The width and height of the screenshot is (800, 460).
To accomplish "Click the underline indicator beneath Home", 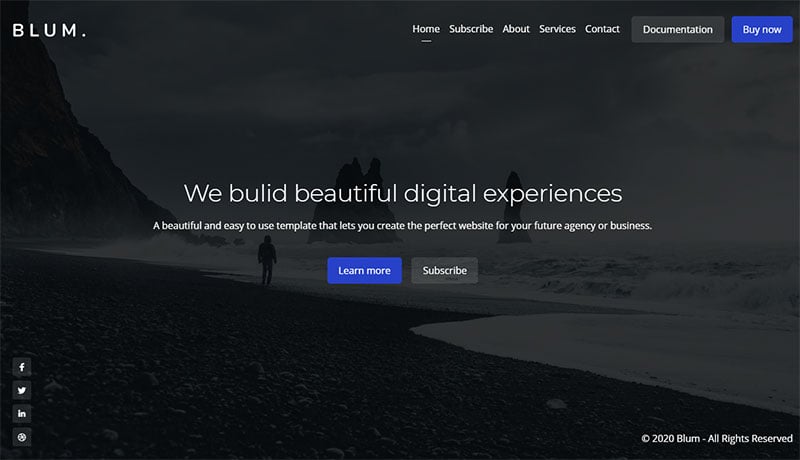I will (x=426, y=41).
